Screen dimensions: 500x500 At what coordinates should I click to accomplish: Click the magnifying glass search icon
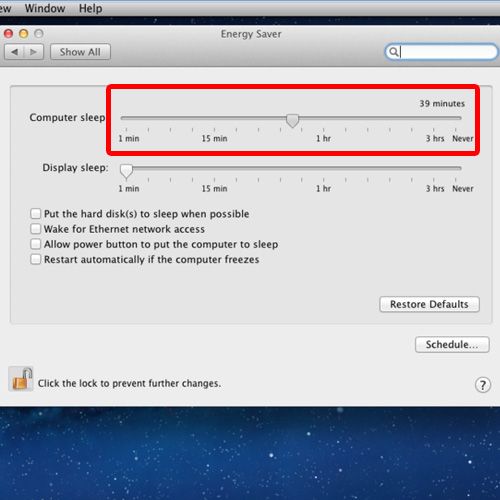click(394, 52)
